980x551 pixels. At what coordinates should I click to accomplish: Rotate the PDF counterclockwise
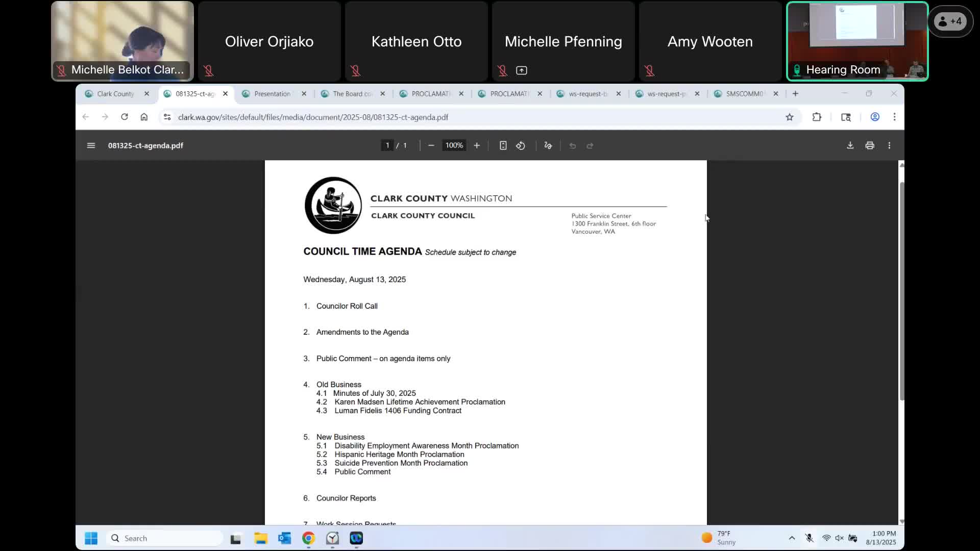[x=520, y=145]
